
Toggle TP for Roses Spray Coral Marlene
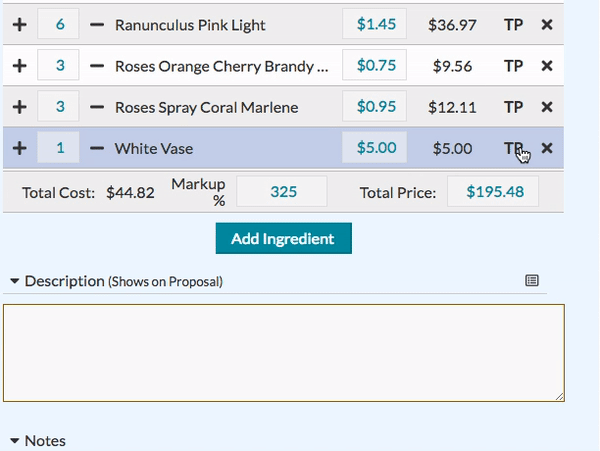513,107
